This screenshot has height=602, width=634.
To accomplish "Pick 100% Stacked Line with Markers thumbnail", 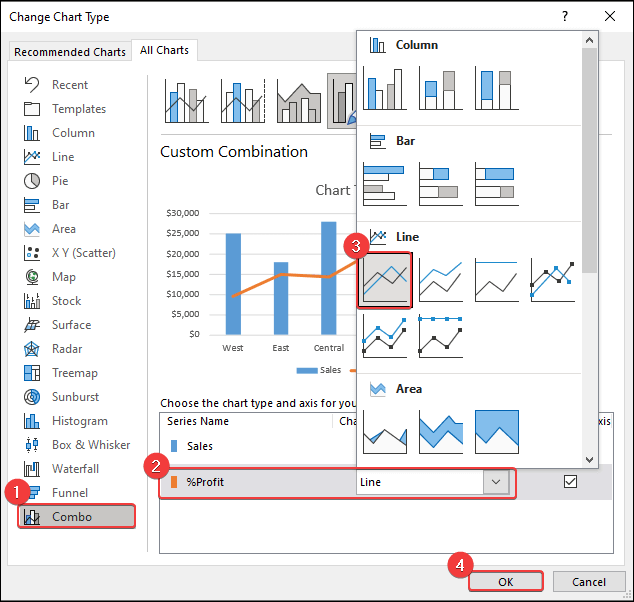I will tap(441, 336).
